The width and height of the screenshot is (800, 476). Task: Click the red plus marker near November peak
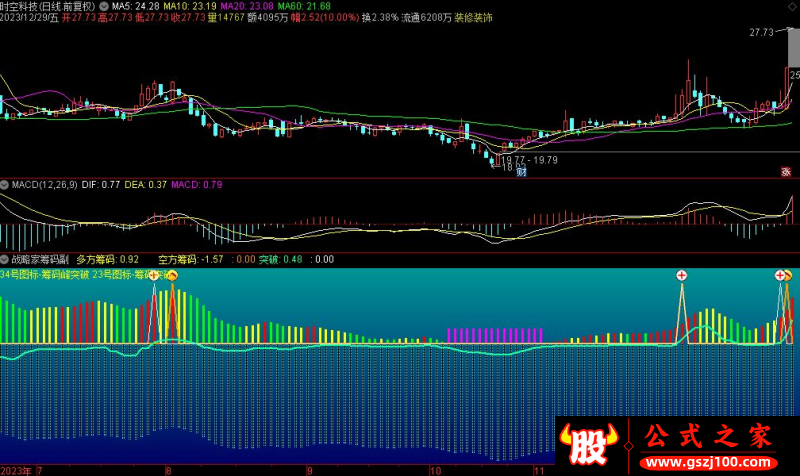pyautogui.click(x=682, y=275)
